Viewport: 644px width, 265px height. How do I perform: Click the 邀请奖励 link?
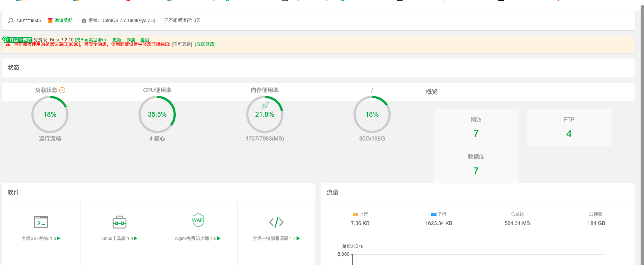click(x=64, y=20)
